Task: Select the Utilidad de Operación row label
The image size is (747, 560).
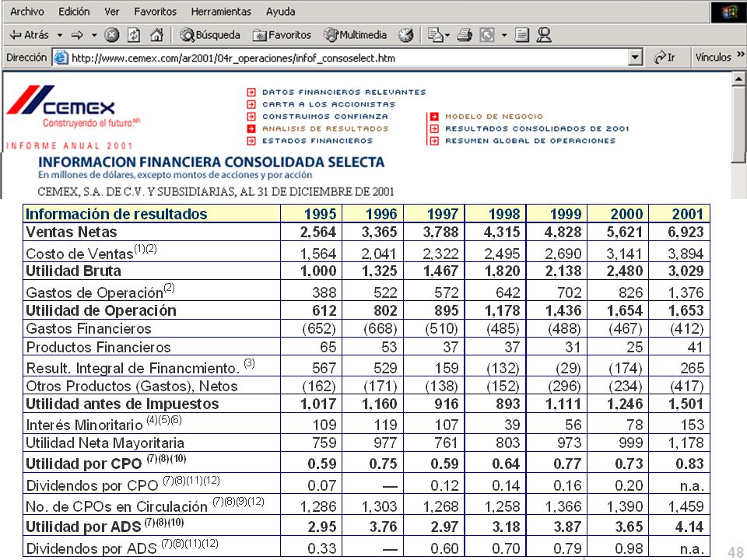Action: pos(101,310)
